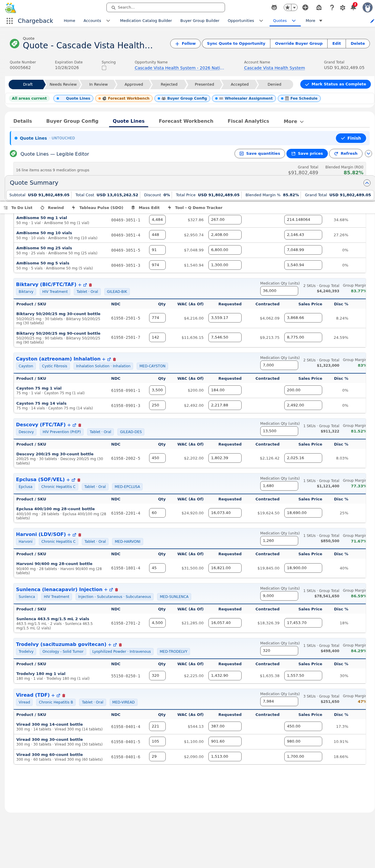Delete the Biktarvy medication group
Screen dimensions: 375x868
[90, 285]
